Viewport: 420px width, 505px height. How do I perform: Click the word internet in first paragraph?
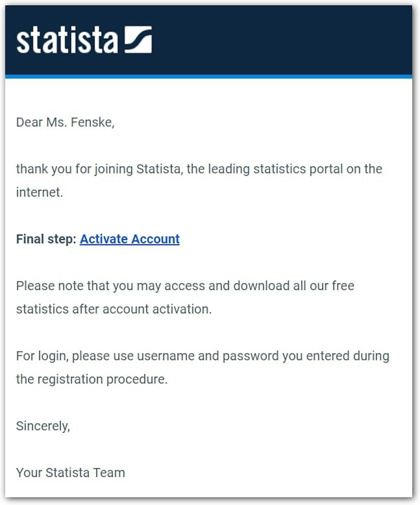click(x=39, y=192)
